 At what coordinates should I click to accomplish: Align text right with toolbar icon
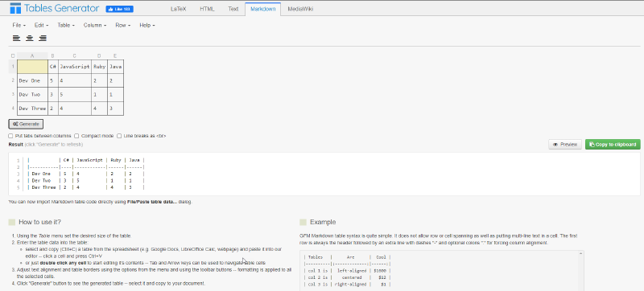[x=43, y=38]
